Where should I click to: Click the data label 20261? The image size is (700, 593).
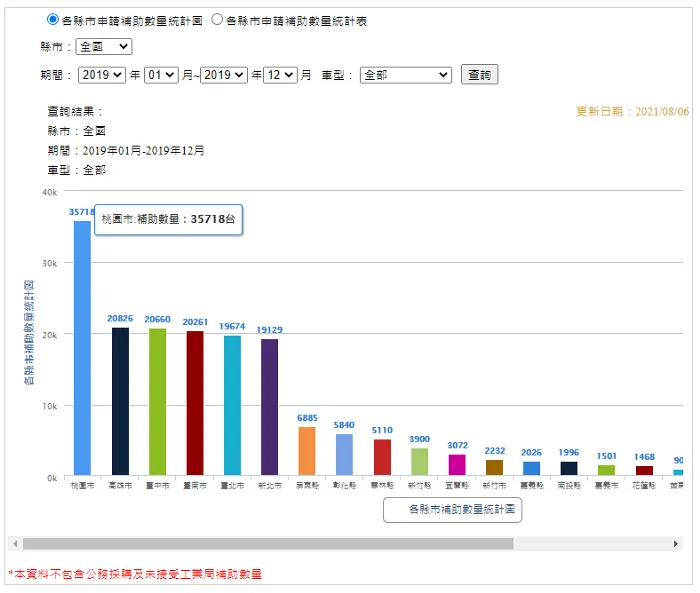click(195, 322)
